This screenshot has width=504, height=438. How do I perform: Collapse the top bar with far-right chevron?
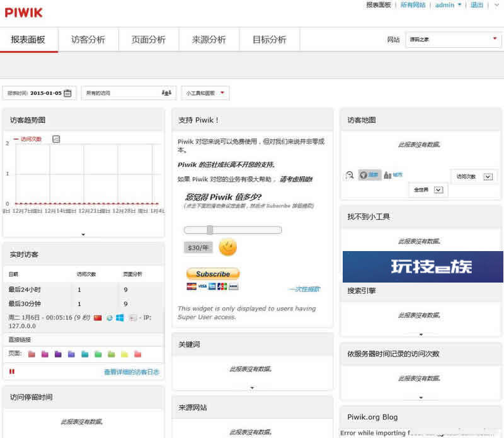click(x=496, y=5)
